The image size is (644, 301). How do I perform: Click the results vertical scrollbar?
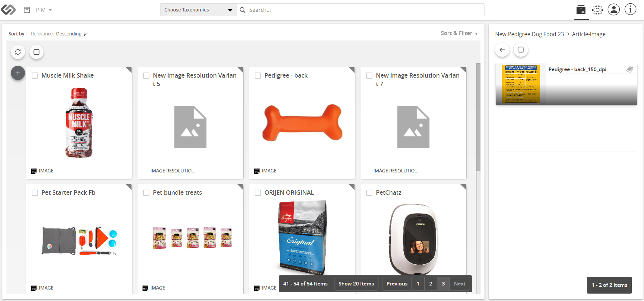[x=478, y=117]
